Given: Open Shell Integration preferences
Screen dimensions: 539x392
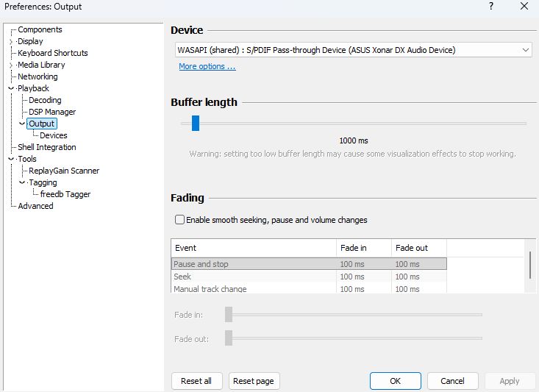Looking at the screenshot, I should (x=47, y=147).
